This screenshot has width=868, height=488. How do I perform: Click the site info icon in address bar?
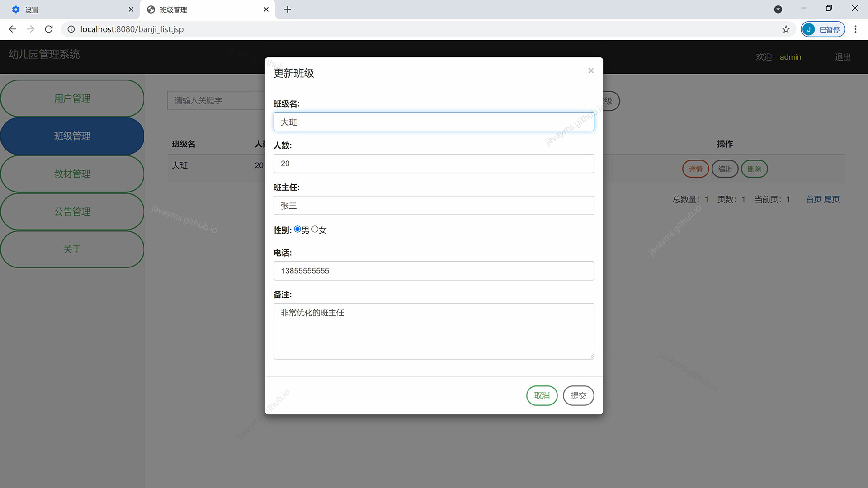71,29
